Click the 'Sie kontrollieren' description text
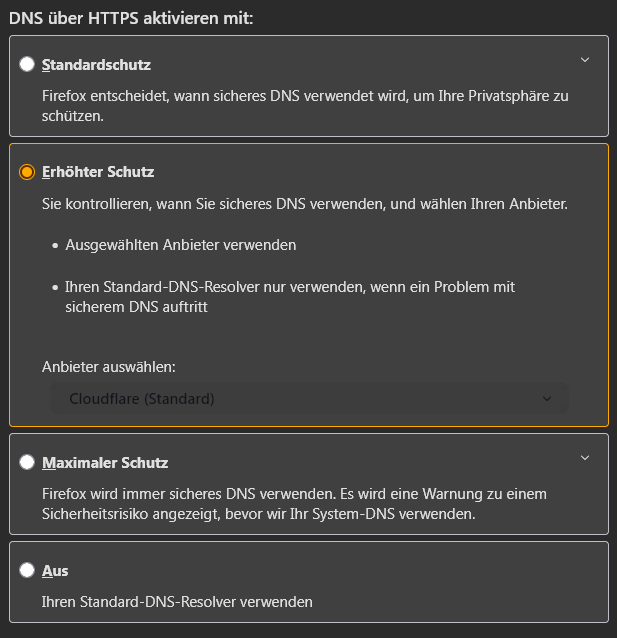This screenshot has width=617, height=638. 305,204
